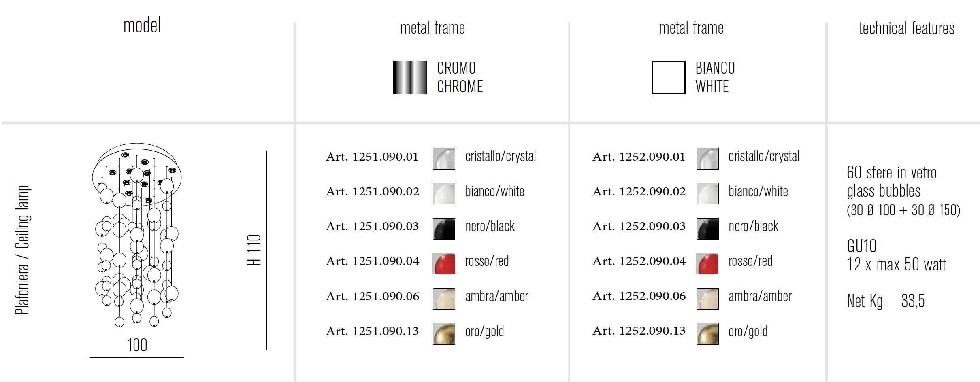This screenshot has width=980, height=382.
Task: Click the white metal frame swatch
Action: 668,77
